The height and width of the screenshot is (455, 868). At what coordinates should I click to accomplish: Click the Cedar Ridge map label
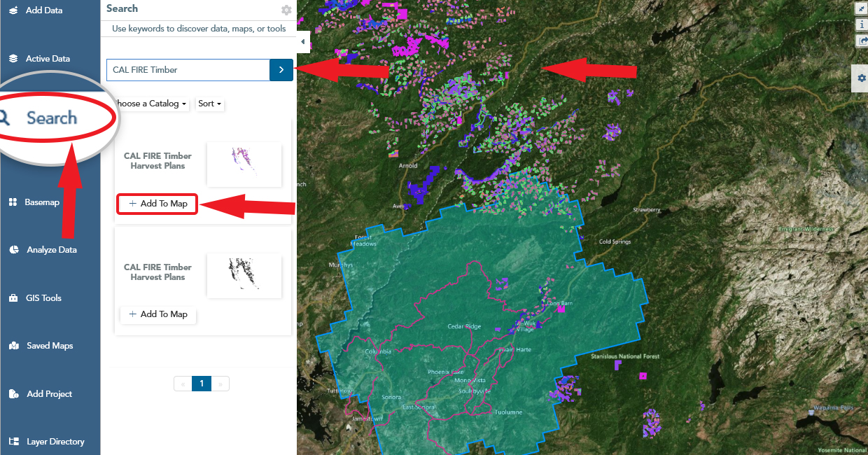[465, 327]
